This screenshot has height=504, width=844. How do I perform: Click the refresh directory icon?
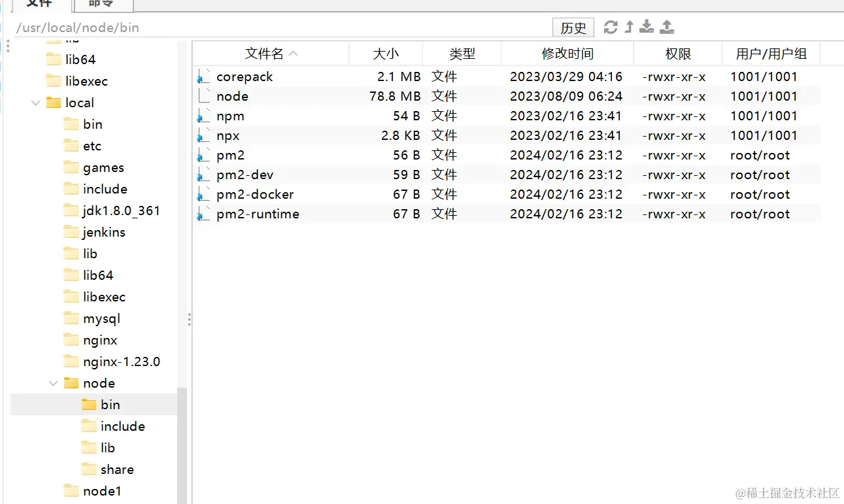[x=611, y=27]
